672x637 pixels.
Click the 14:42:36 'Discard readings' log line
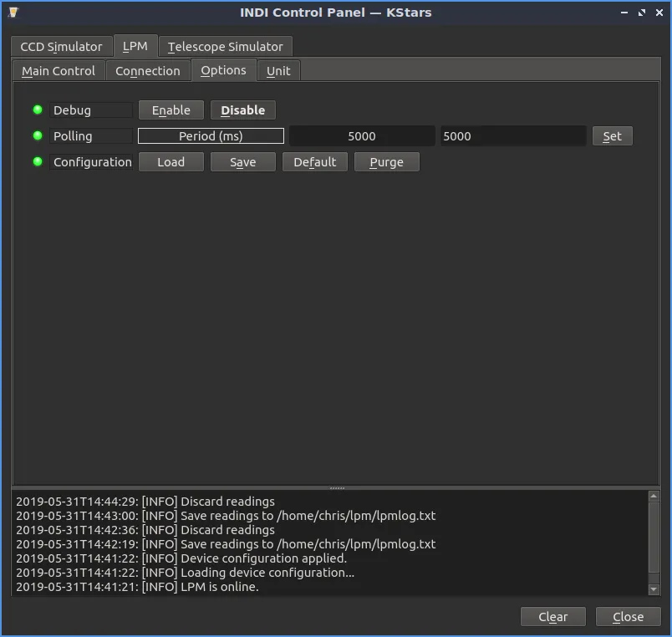[x=145, y=530]
